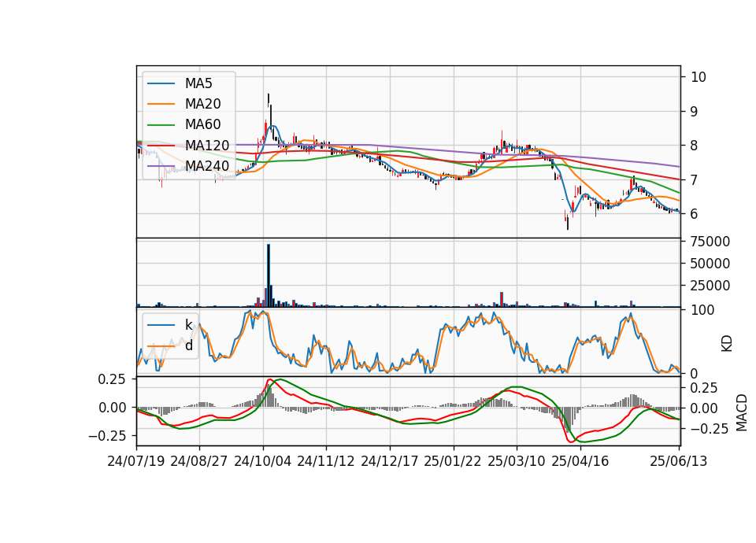
Task: Select the 25000 volume axis label
Action: pos(710,286)
